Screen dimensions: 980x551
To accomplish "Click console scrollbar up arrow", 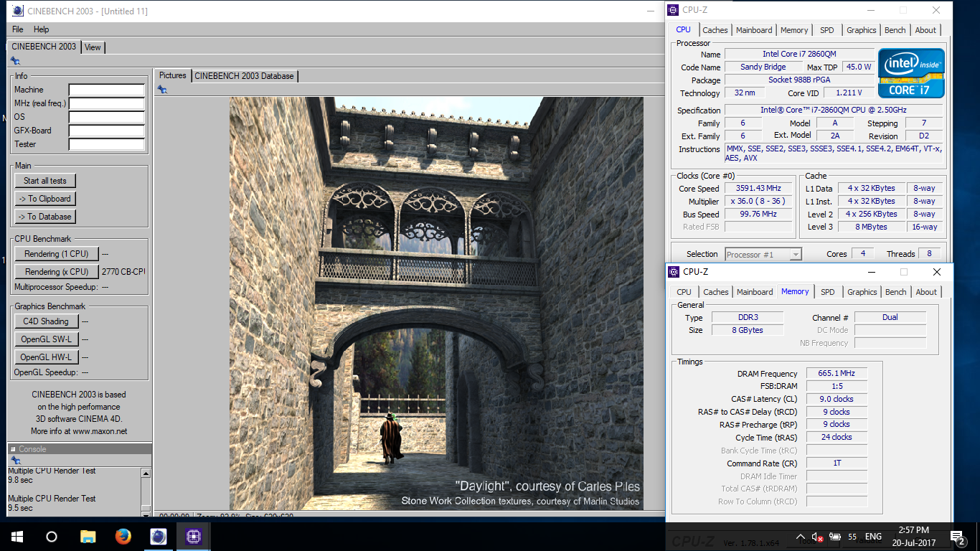I will pyautogui.click(x=146, y=474).
